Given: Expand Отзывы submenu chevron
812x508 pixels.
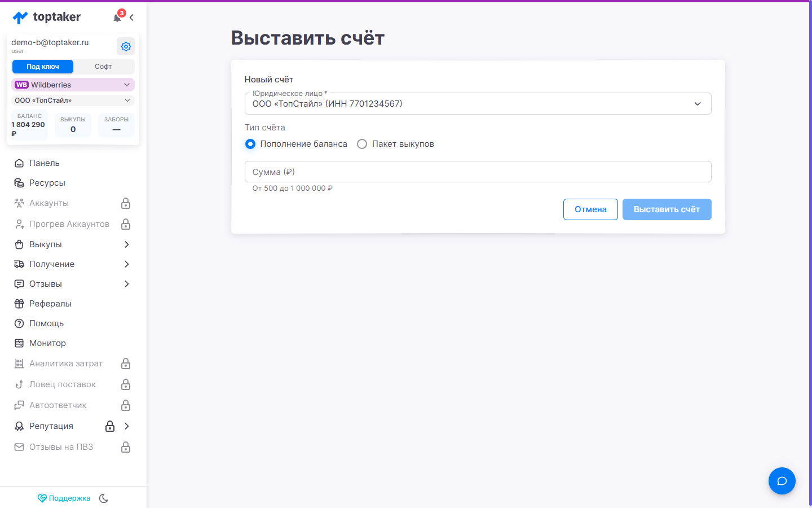Looking at the screenshot, I should pyautogui.click(x=127, y=284).
